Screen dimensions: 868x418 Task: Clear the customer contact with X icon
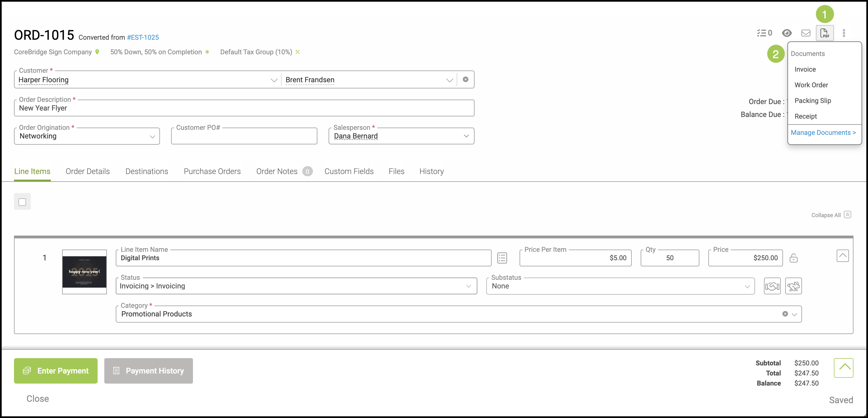point(465,79)
